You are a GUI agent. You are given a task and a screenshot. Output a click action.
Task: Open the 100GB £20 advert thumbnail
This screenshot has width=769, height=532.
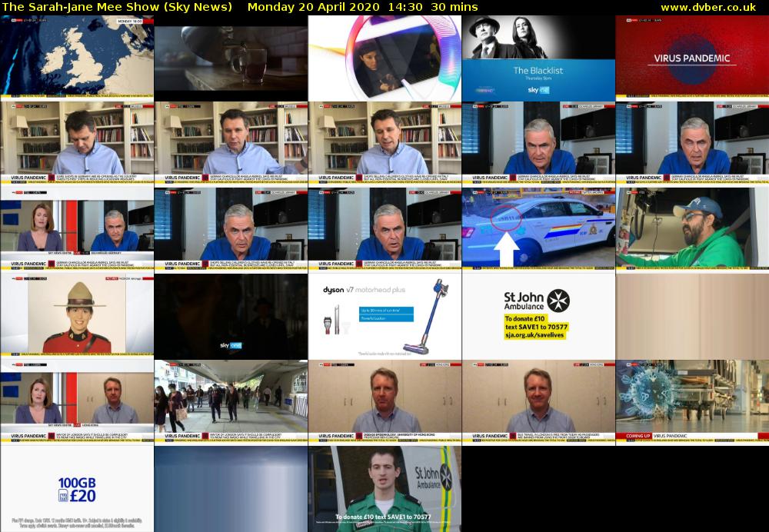tap(77, 488)
